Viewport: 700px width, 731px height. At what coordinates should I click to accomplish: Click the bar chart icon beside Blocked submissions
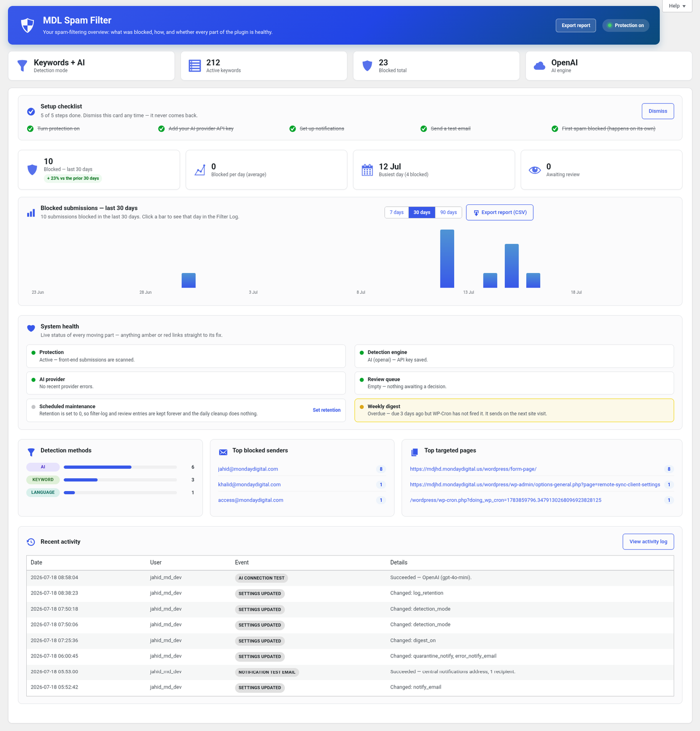(x=31, y=213)
